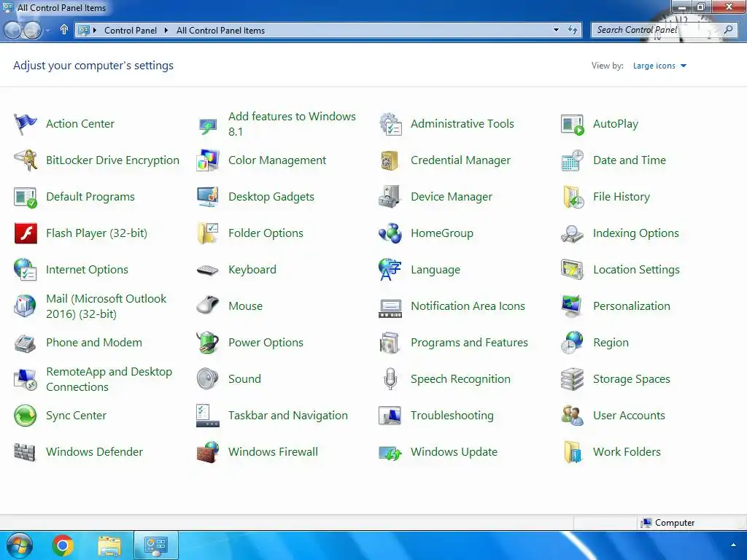Screen dimensions: 747x560
Task: Click the search magnifier icon
Action: point(728,30)
